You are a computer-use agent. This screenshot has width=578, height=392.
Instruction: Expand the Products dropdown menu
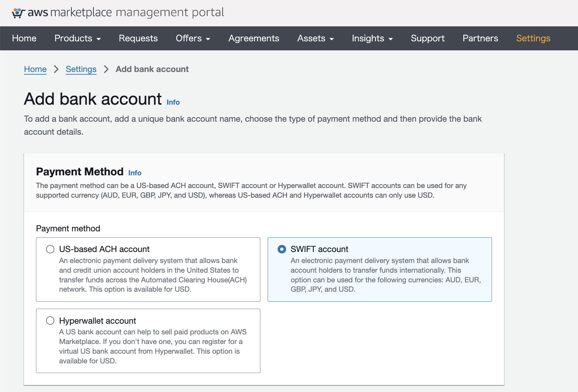click(x=78, y=38)
